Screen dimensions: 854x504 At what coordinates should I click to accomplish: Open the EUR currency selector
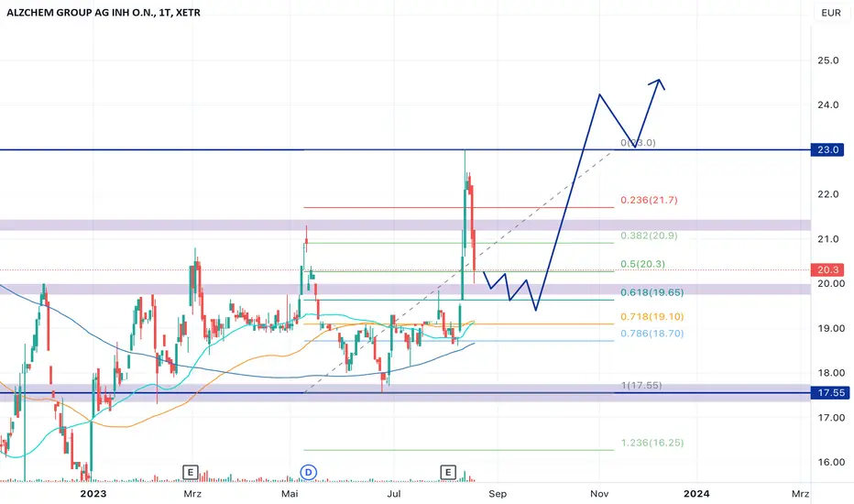(x=830, y=13)
